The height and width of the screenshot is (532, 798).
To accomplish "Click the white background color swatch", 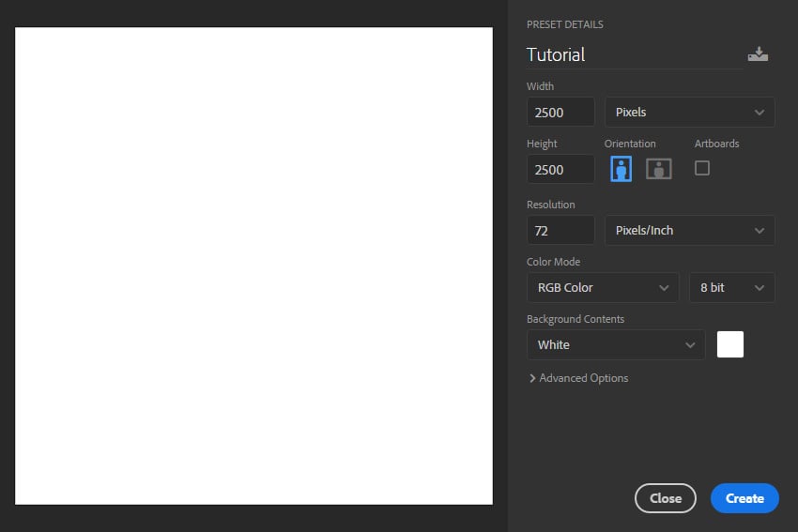I will [x=730, y=344].
